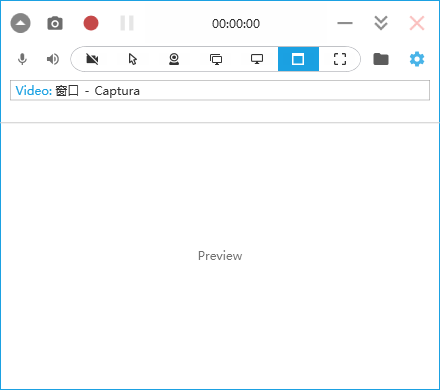The image size is (440, 390).
Task: Close the Captura window
Action: (417, 23)
